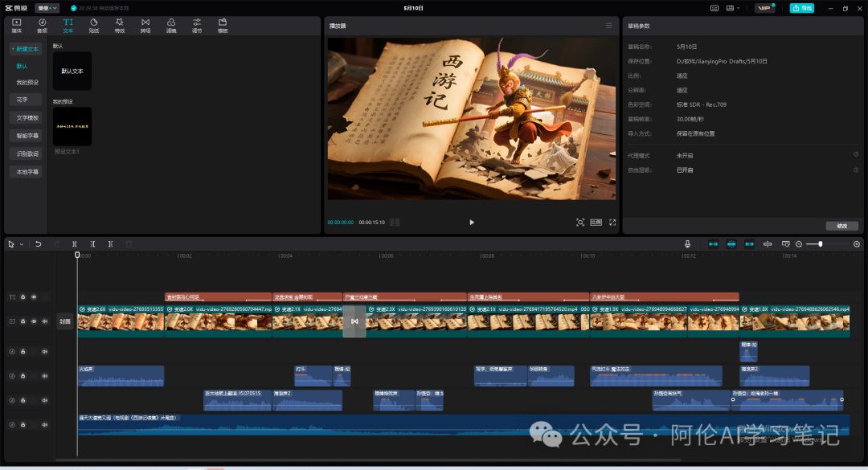
Task: Open the layout switcher dropdown in title bar
Action: [732, 8]
